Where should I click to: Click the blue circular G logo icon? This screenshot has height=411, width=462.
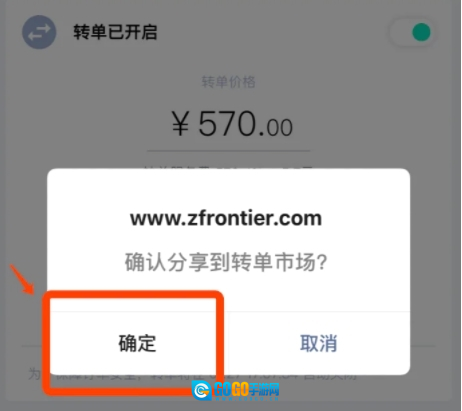point(202,390)
